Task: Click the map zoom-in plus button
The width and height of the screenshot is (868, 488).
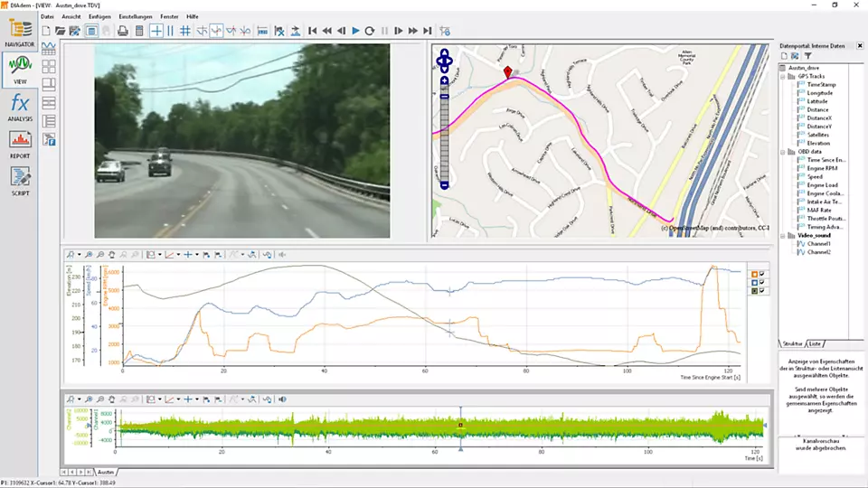Action: [444, 81]
